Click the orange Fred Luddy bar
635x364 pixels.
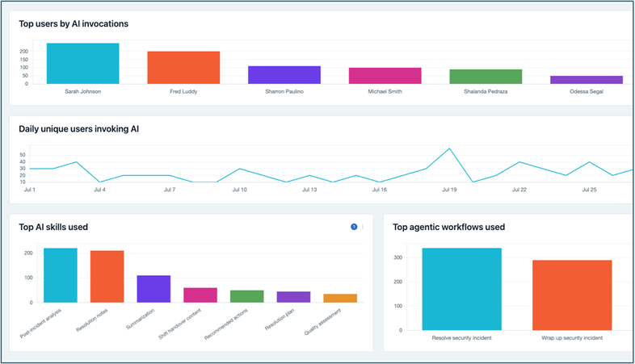click(183, 68)
